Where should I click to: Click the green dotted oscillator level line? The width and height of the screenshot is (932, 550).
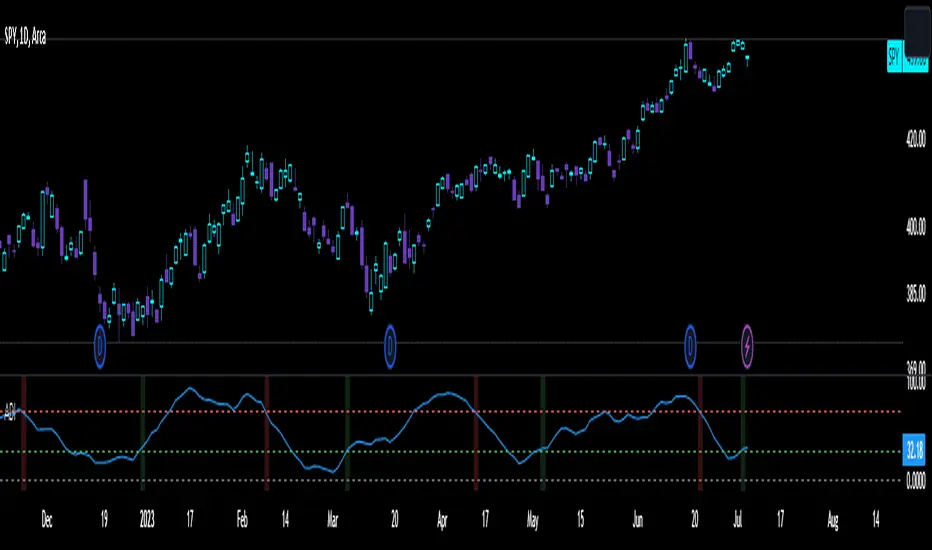[x=600, y=451]
